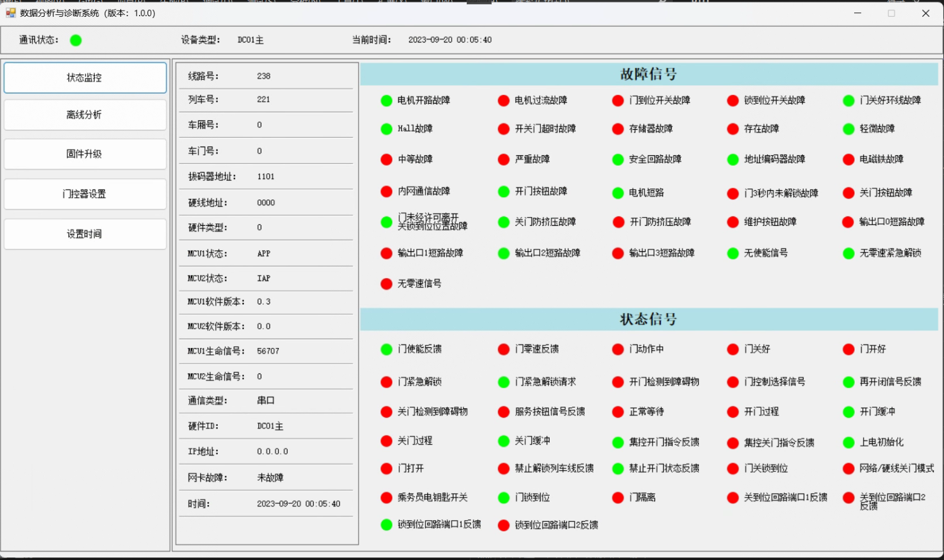
Task: Click the 内网通信故障 red indicator
Action: 386,191
